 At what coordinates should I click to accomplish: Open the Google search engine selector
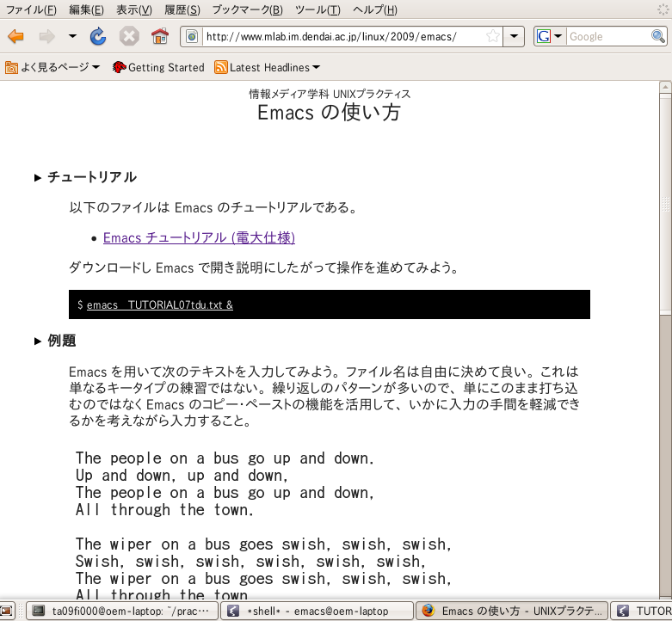549,37
